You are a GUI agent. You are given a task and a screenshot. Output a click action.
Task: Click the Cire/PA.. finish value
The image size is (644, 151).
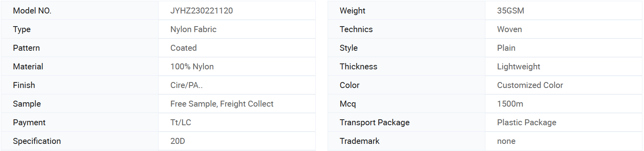pos(186,85)
